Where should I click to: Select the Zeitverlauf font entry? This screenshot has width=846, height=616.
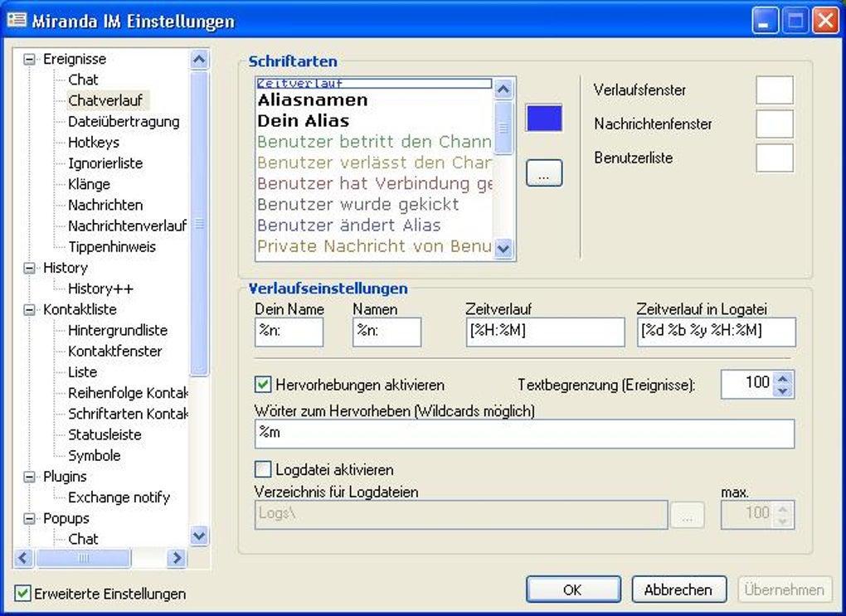point(374,83)
